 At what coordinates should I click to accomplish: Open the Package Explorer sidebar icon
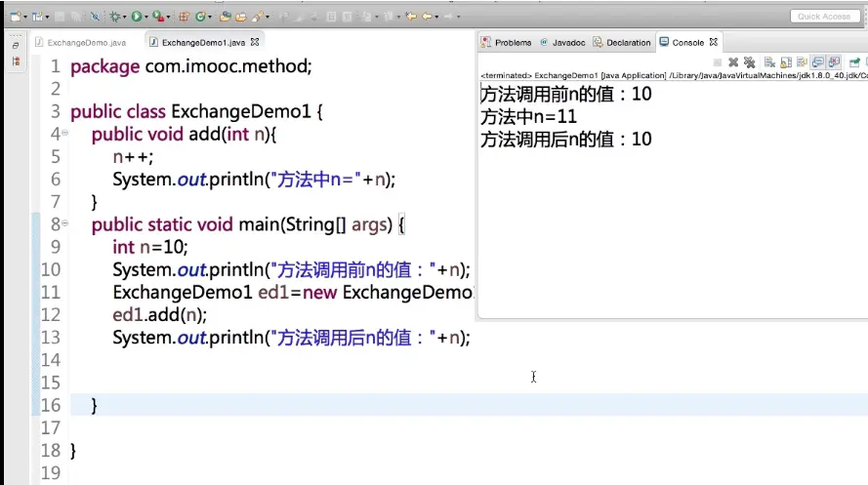(16, 61)
